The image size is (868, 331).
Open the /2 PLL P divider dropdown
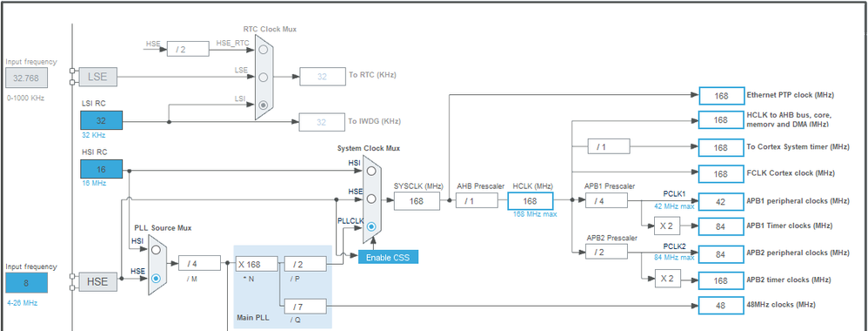coord(305,264)
